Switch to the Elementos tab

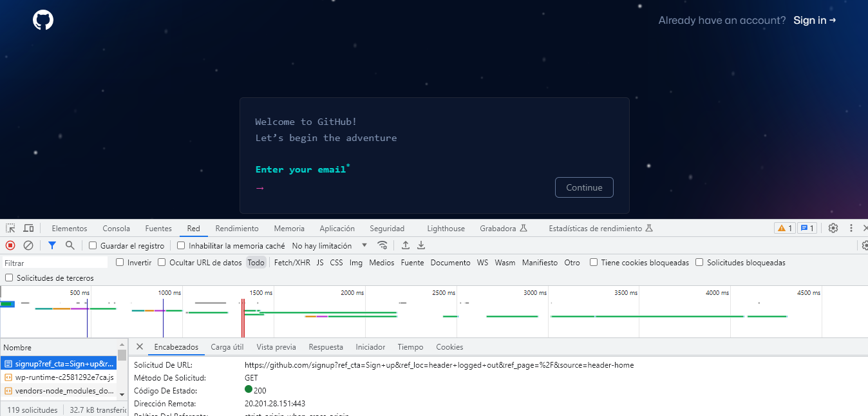click(x=70, y=228)
